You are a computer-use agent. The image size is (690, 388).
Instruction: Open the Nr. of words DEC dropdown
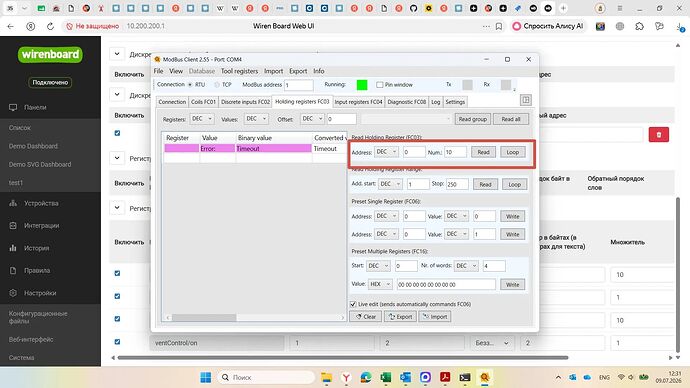pos(466,266)
